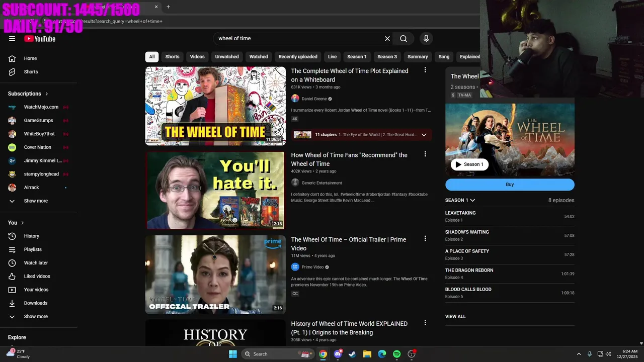The width and height of the screenshot is (644, 362).
Task: Open File Explorer from the taskbar
Action: click(367, 354)
